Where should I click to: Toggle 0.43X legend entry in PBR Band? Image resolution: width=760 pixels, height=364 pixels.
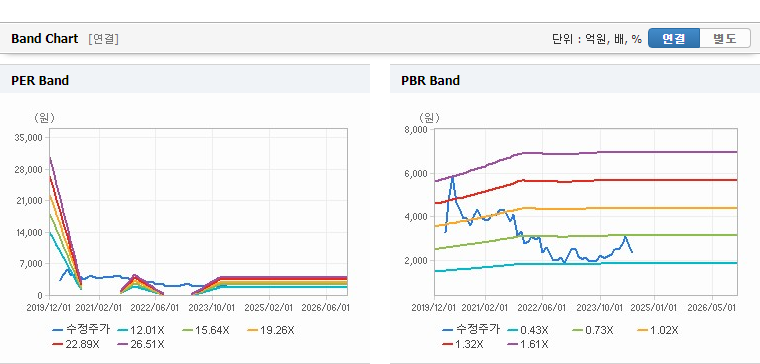[x=527, y=331]
